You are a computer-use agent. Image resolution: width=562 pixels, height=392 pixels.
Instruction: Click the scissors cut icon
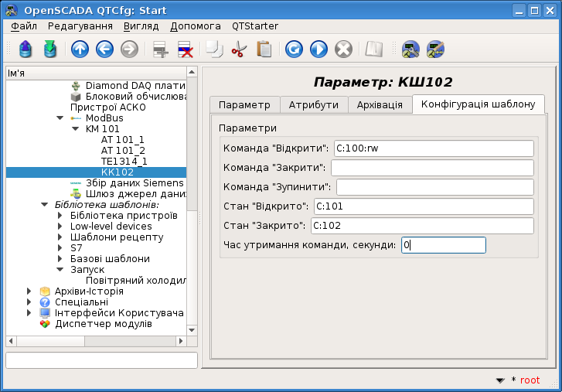[x=239, y=49]
